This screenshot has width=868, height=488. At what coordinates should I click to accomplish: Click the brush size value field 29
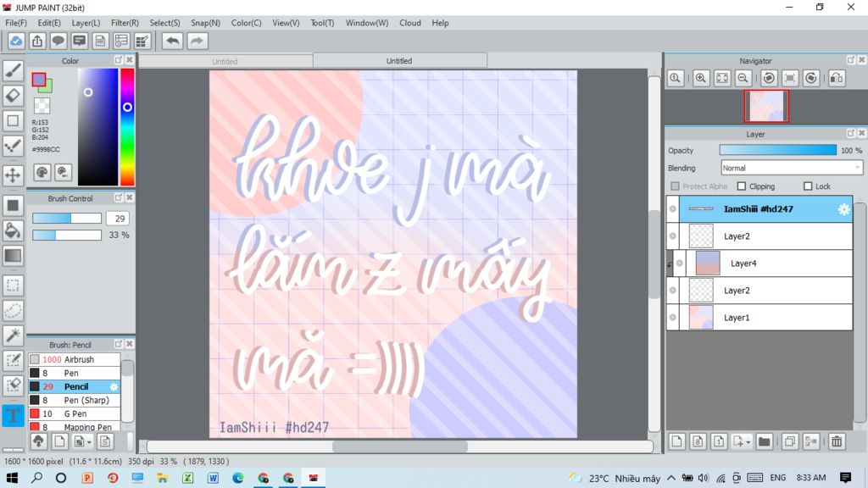(x=117, y=219)
